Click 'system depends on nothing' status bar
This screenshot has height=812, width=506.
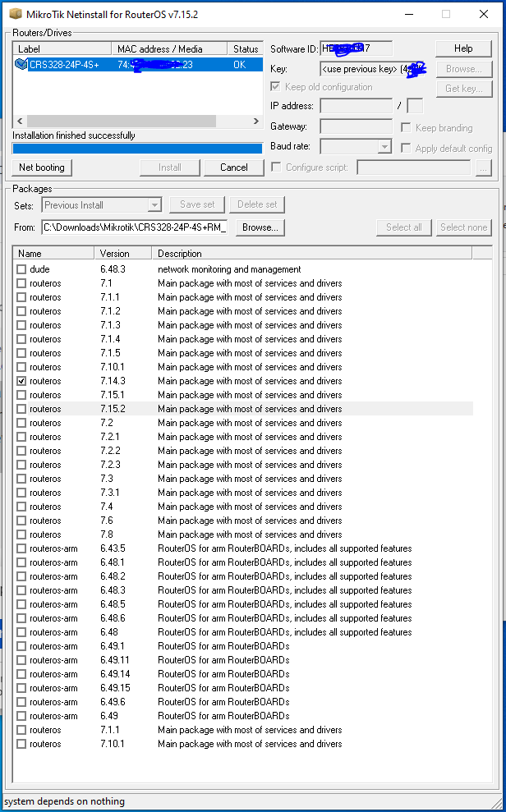pyautogui.click(x=64, y=801)
